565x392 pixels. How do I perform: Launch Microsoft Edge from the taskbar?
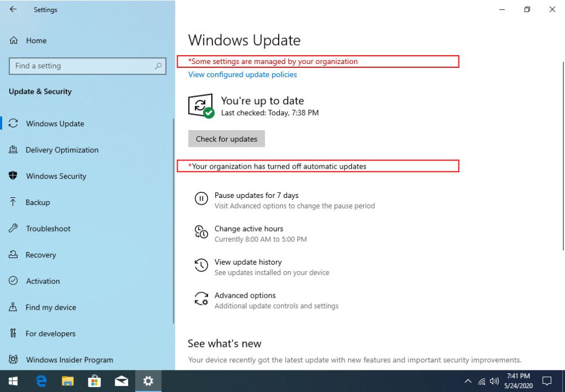tap(41, 381)
